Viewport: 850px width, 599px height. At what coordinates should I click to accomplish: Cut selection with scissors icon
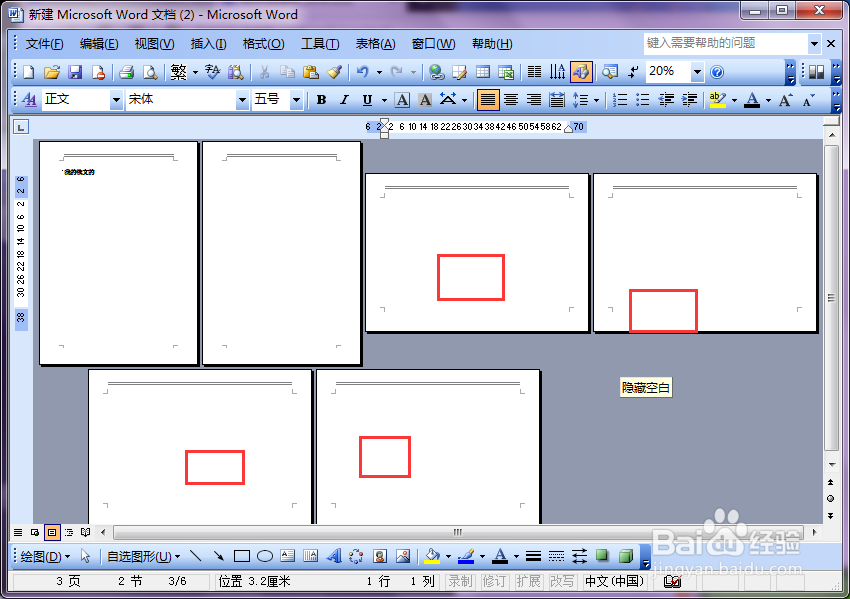(x=265, y=72)
